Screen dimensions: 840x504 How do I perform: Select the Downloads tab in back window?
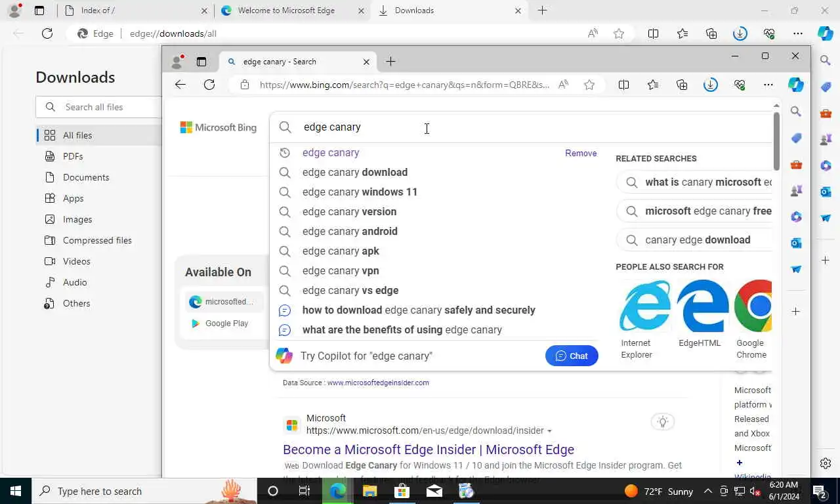pyautogui.click(x=450, y=10)
